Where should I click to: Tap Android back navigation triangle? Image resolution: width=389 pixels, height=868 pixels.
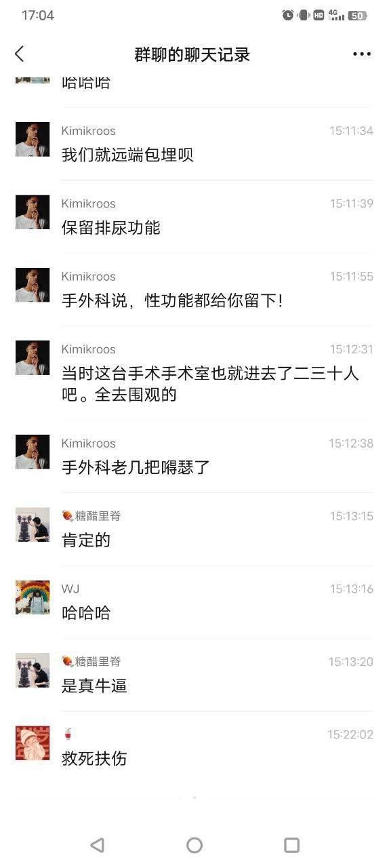(x=97, y=844)
